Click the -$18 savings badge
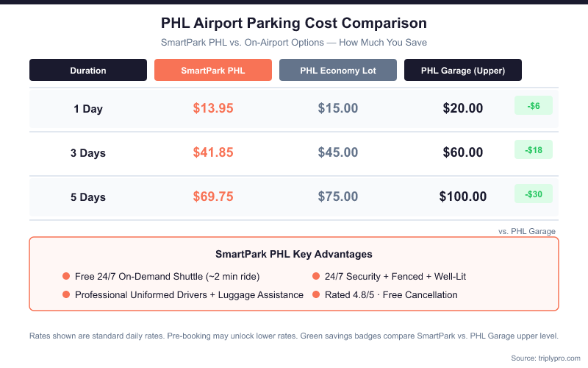The image size is (588, 368). pyautogui.click(x=534, y=150)
